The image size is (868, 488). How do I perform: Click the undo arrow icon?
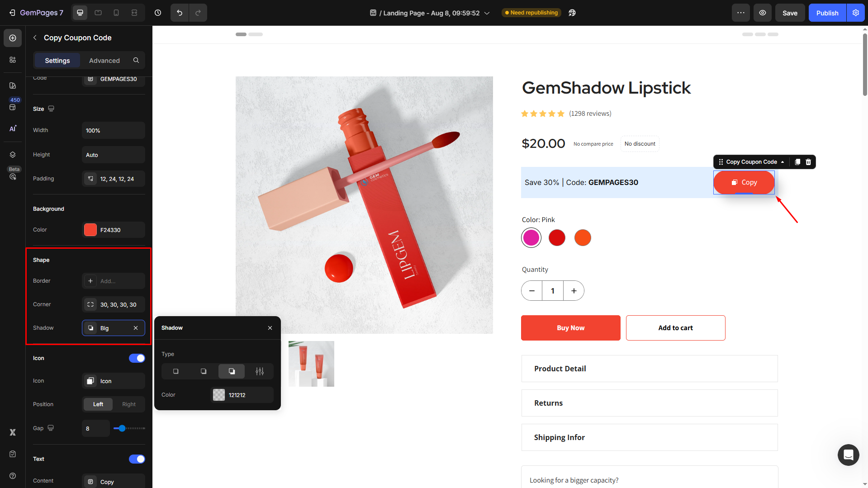click(180, 13)
